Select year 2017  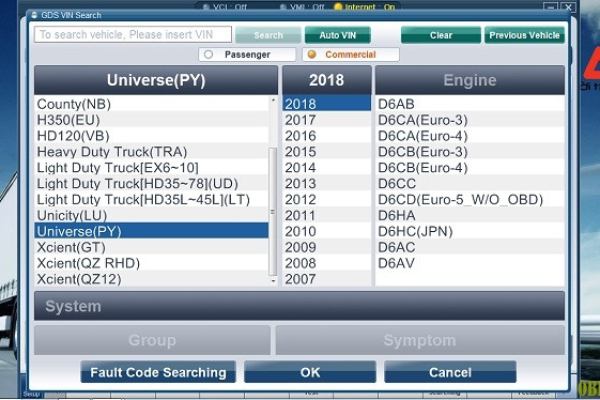(x=327, y=120)
